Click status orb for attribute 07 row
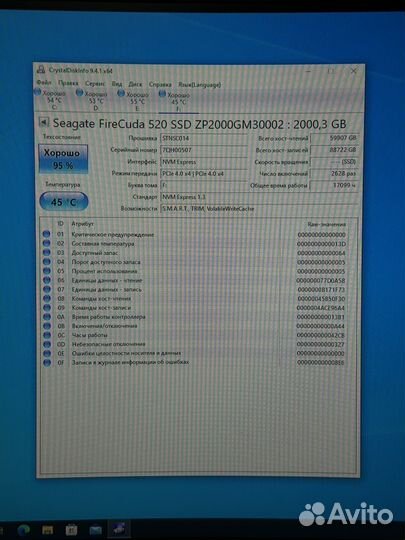Image resolution: width=405 pixels, height=540 pixels. 46,289
